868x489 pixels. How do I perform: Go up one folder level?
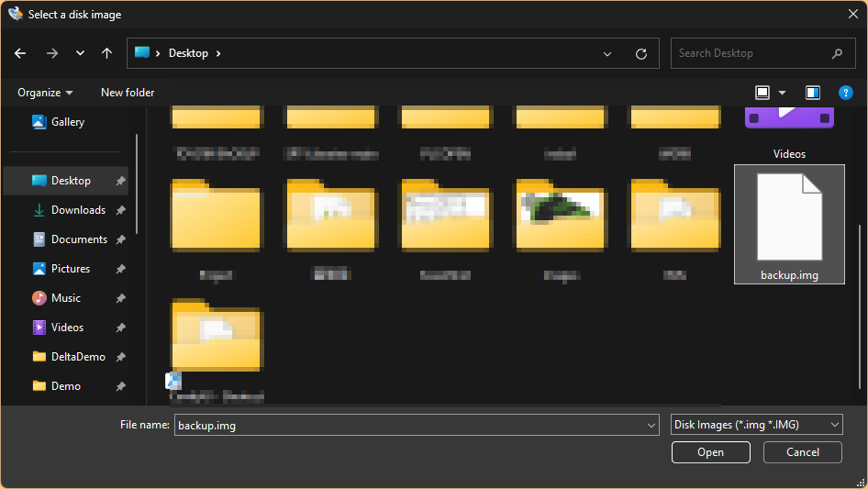pyautogui.click(x=106, y=53)
